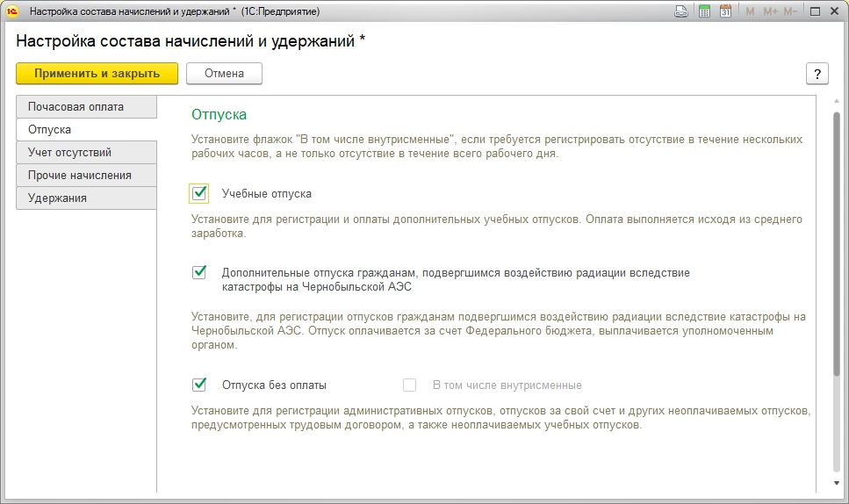Toggle the Отпуска без оплаты checkbox

pyautogui.click(x=199, y=385)
